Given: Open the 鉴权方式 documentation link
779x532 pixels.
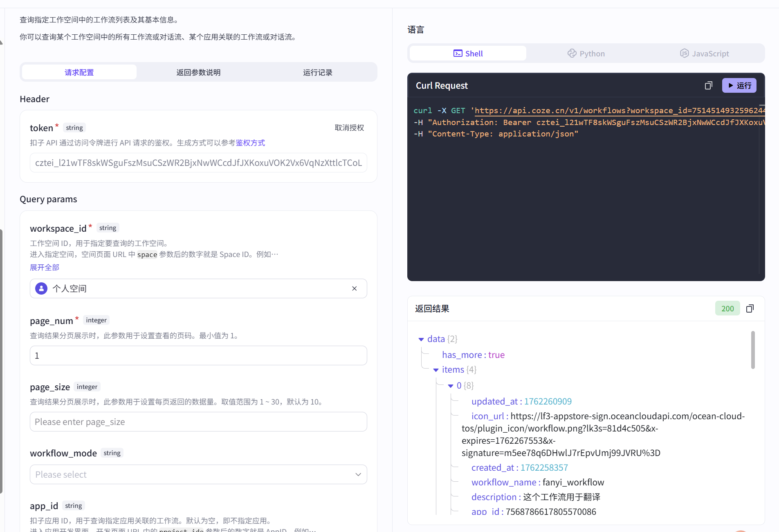Looking at the screenshot, I should pos(250,143).
